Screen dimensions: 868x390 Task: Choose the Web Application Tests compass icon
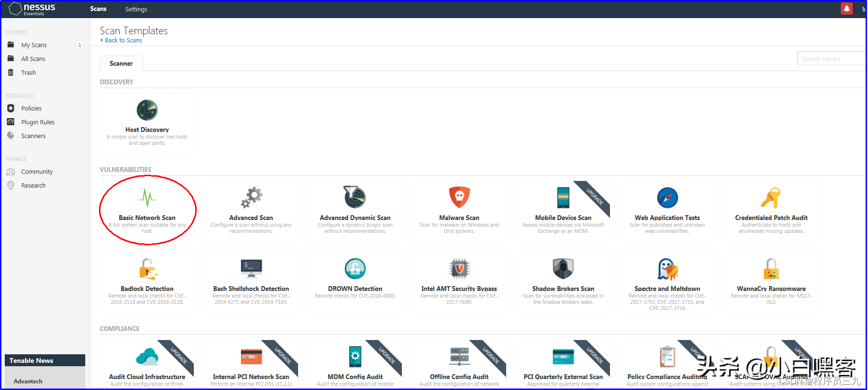(668, 197)
